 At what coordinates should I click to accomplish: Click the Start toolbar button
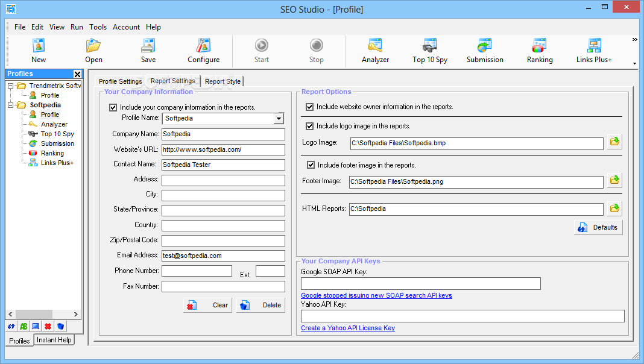pyautogui.click(x=262, y=51)
